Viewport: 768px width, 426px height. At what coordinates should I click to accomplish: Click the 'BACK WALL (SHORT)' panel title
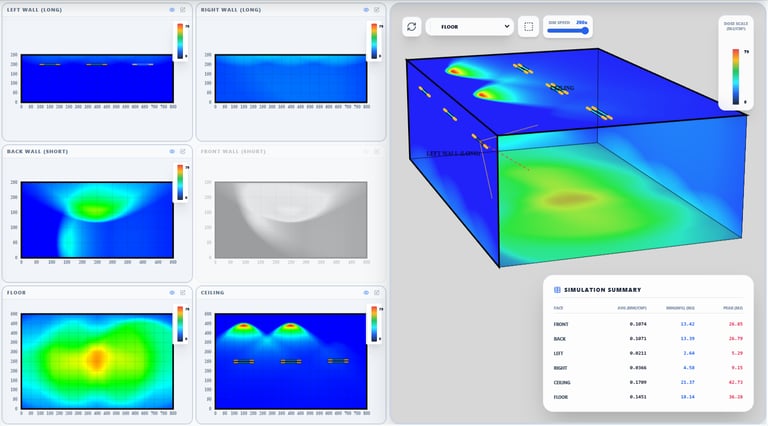(x=37, y=151)
